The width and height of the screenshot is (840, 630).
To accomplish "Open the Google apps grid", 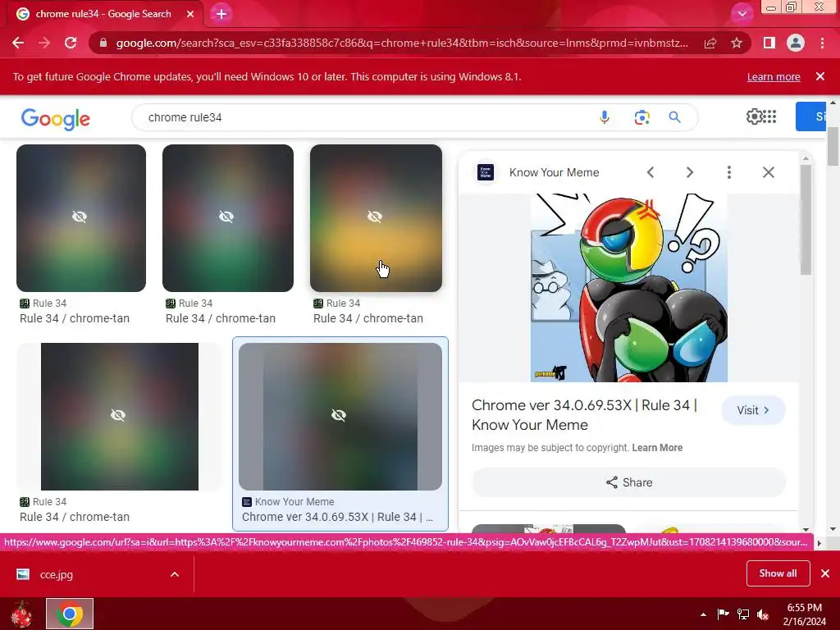I will 769,116.
